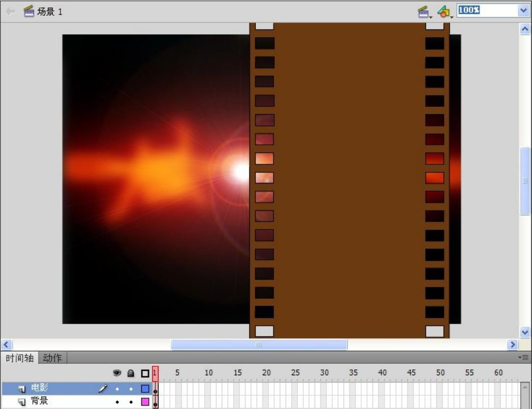
Task: Click frame 20 on the timeline ruler
Action: [x=266, y=373]
